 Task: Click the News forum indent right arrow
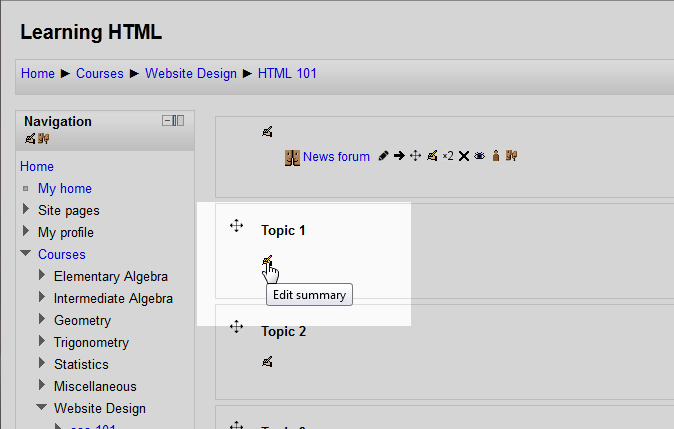pos(399,156)
